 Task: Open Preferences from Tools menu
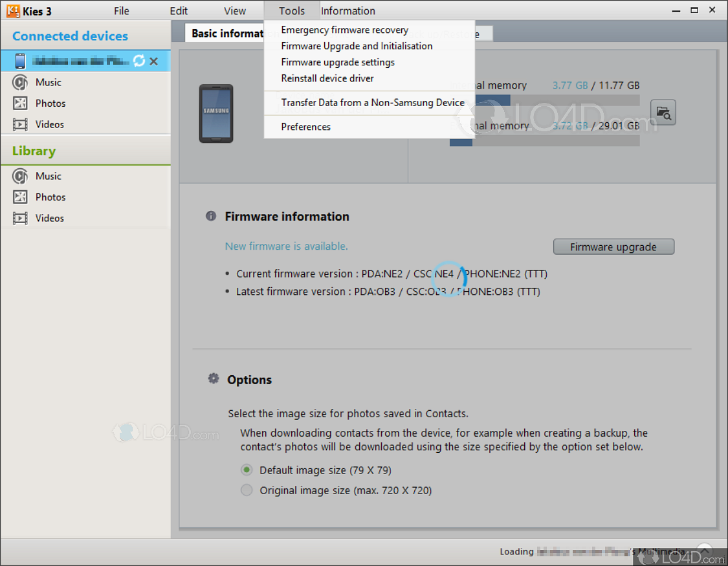tap(369, 127)
